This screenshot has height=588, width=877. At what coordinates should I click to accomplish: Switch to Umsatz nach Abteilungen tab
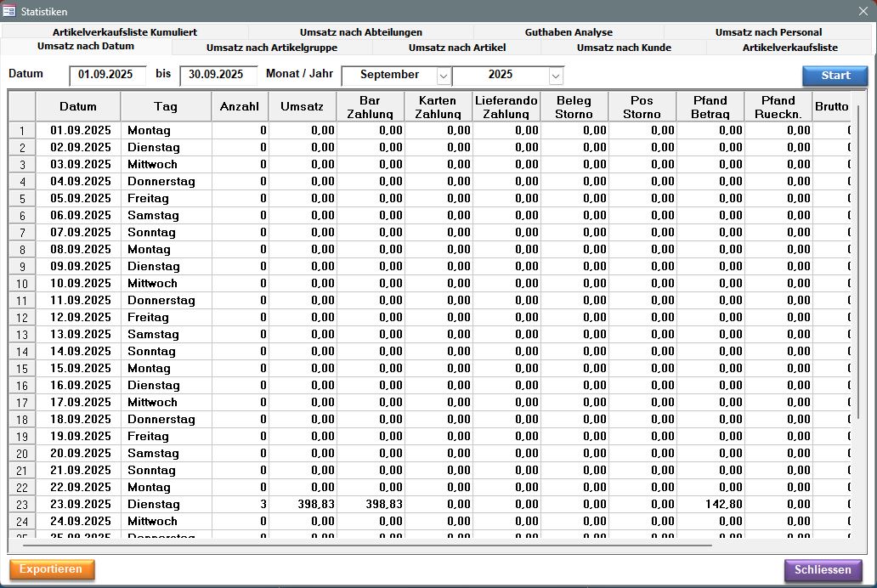point(360,32)
